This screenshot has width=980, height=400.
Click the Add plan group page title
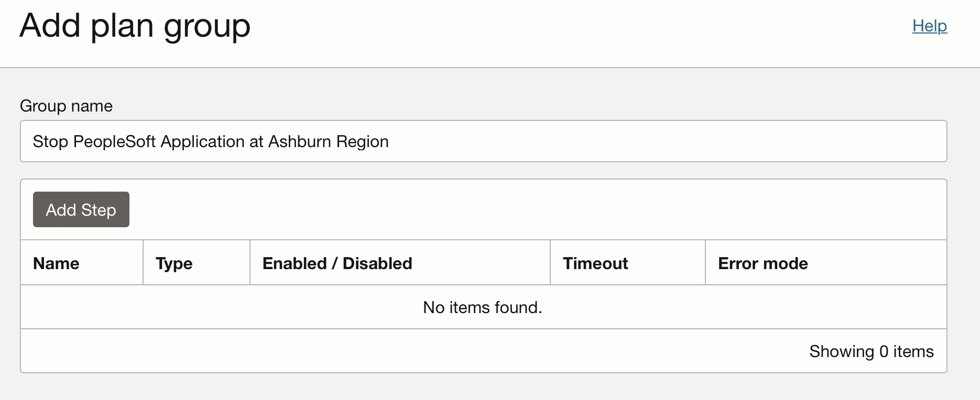[135, 25]
